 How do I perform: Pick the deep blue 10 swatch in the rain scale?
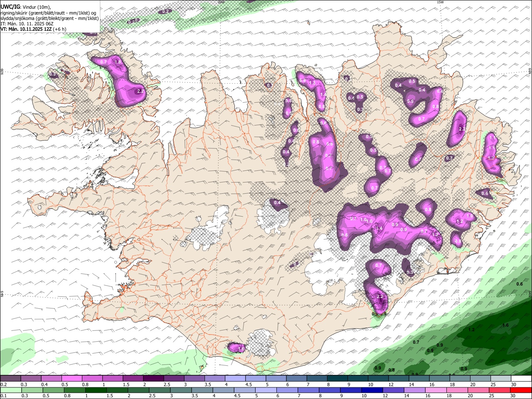(x=372, y=390)
